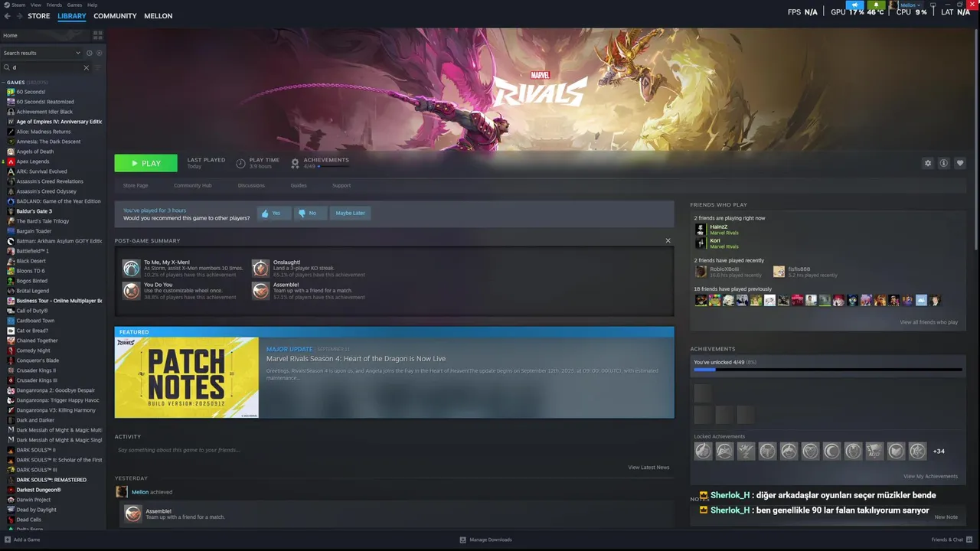The height and width of the screenshot is (551, 980).
Task: Show game info with the i icon
Action: (x=944, y=163)
